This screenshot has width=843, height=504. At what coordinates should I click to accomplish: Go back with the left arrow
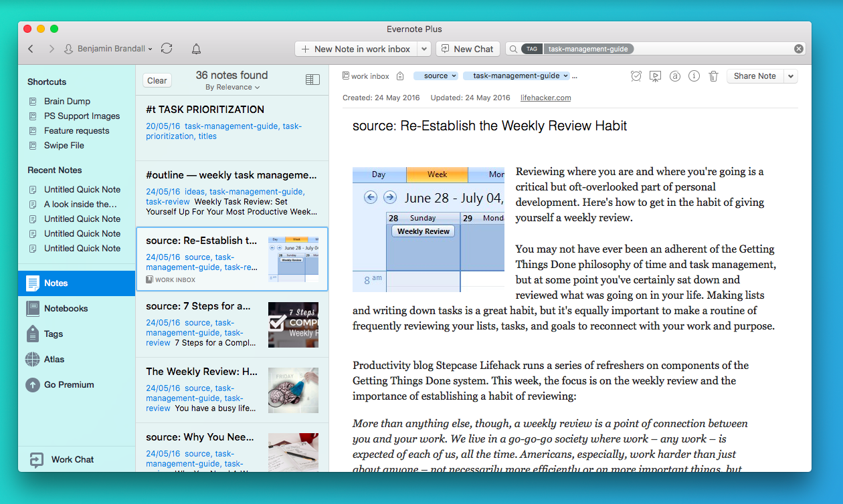coord(31,49)
